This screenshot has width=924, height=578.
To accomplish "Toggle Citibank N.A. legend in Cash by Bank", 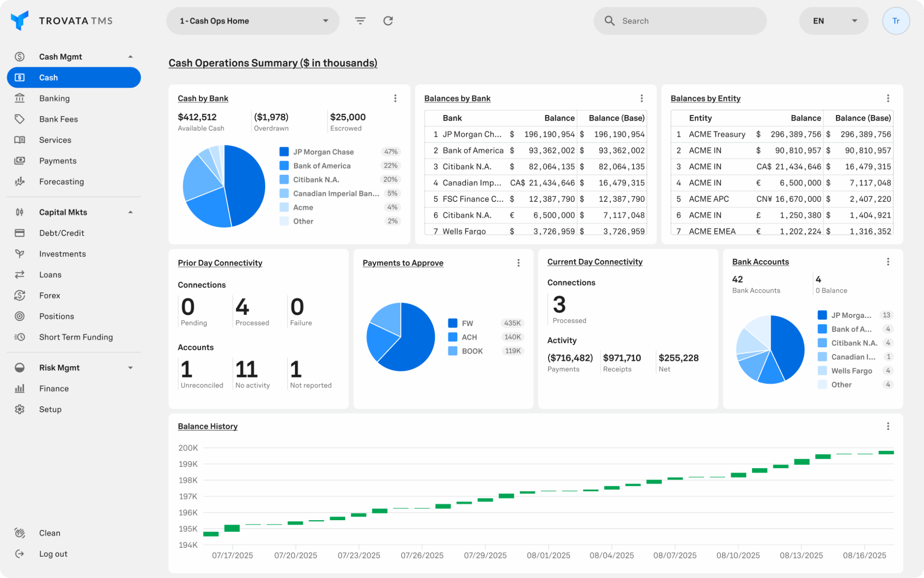I will [316, 180].
